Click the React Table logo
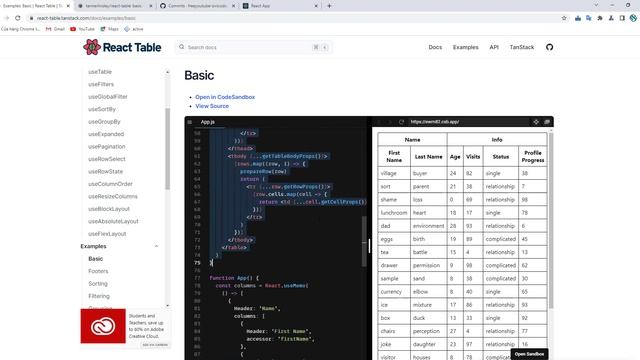 [122, 47]
